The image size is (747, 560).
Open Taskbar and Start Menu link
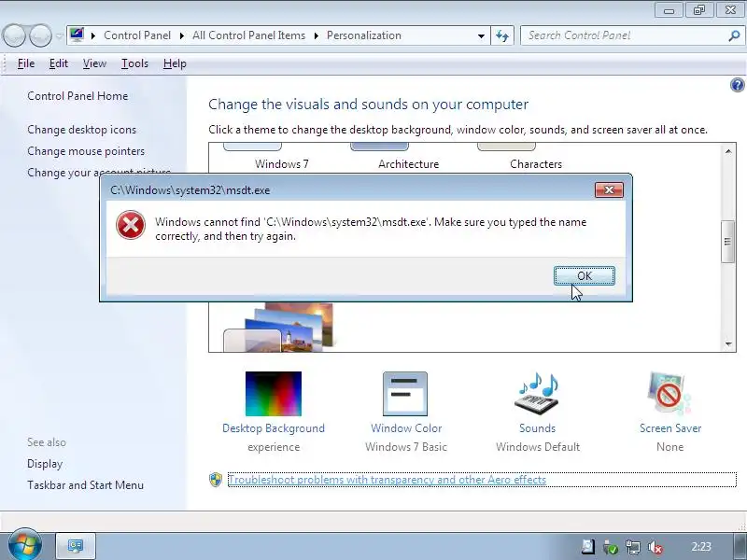[x=85, y=485]
